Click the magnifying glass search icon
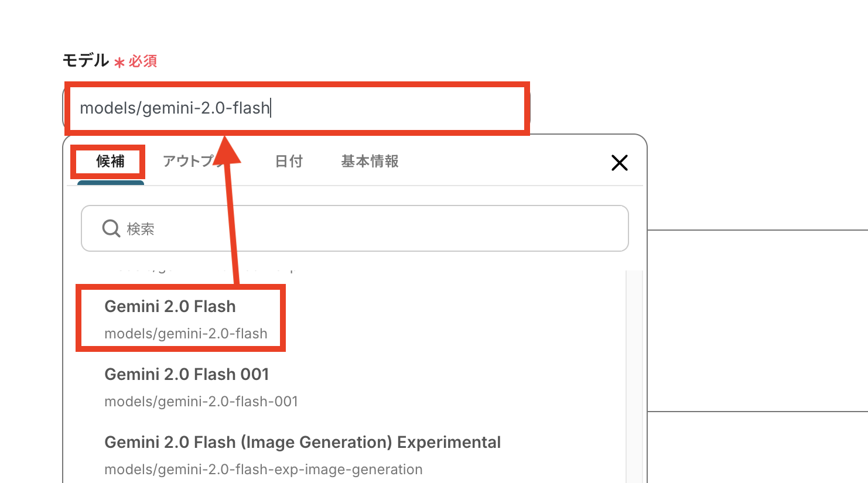Image resolution: width=868 pixels, height=483 pixels. pos(111,228)
